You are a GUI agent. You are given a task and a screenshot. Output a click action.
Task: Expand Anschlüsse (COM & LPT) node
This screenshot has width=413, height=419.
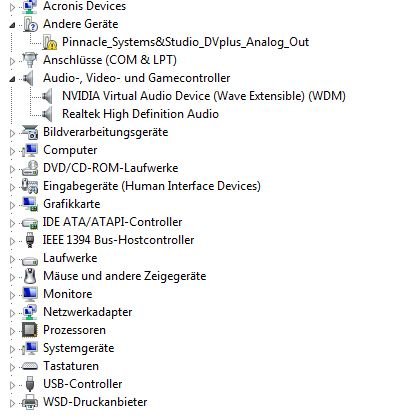click(x=12, y=61)
